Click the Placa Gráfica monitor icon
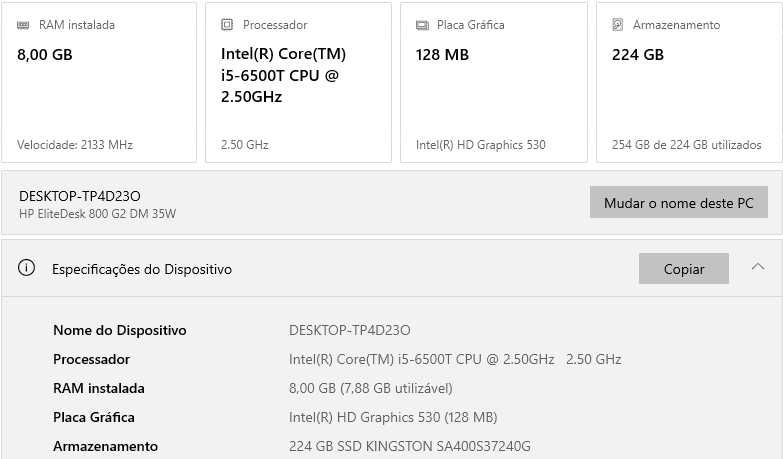Viewport: 783px width, 459px height. [422, 25]
